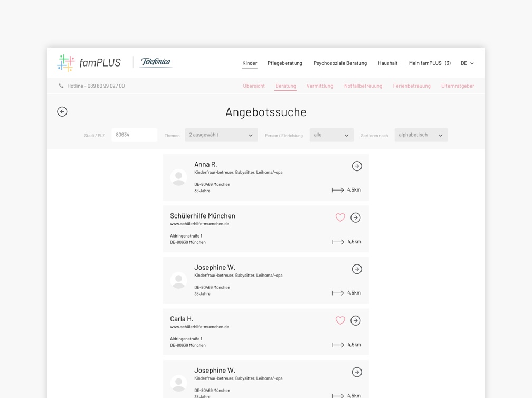Open Anna R. profile arrow icon
The width and height of the screenshot is (532, 398).
coord(357,166)
